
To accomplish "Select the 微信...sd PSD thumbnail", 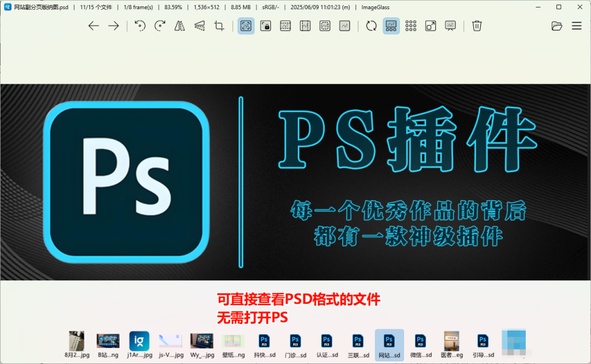I will point(420,345).
